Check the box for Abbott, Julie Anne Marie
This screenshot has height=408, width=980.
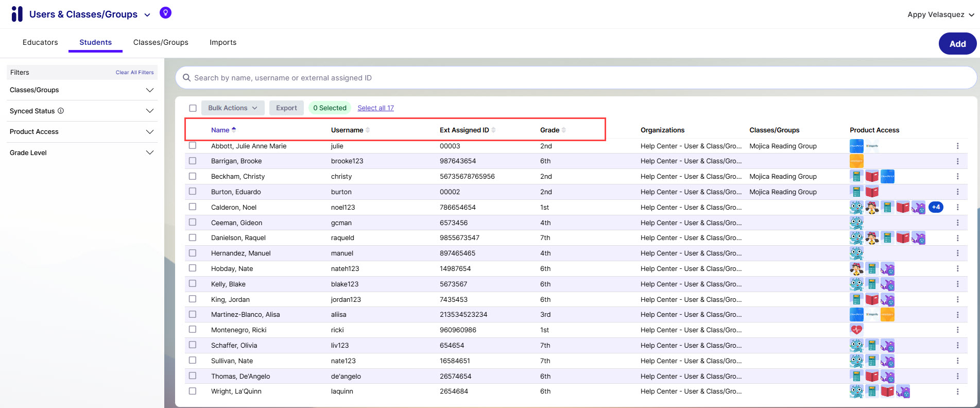[x=193, y=146]
